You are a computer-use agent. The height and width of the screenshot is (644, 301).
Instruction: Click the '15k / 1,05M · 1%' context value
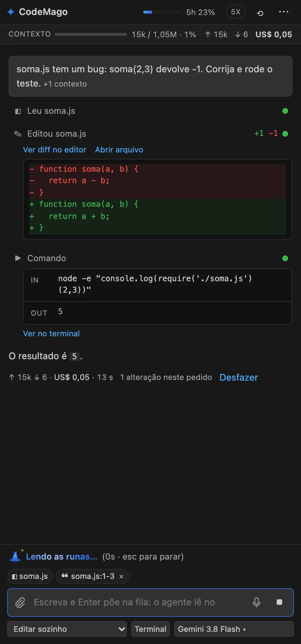(x=164, y=34)
